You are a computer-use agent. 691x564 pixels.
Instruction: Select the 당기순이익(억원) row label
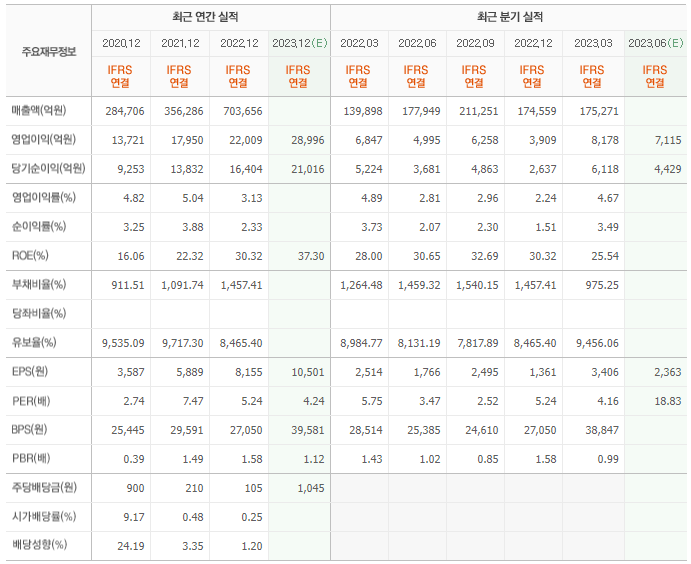(x=48, y=169)
